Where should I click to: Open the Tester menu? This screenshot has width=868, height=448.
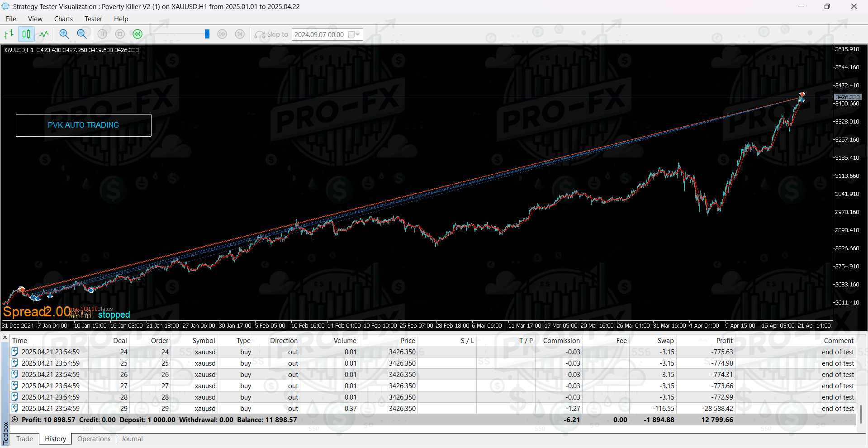click(x=93, y=19)
